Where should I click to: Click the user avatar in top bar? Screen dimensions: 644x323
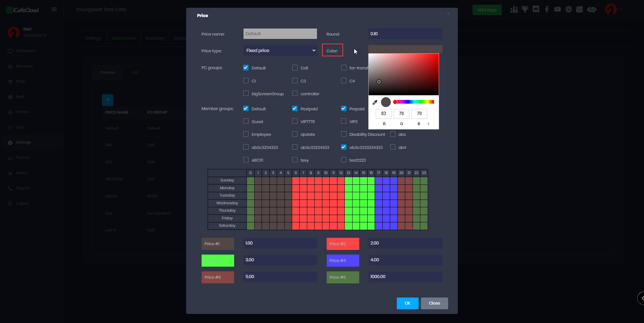click(611, 9)
